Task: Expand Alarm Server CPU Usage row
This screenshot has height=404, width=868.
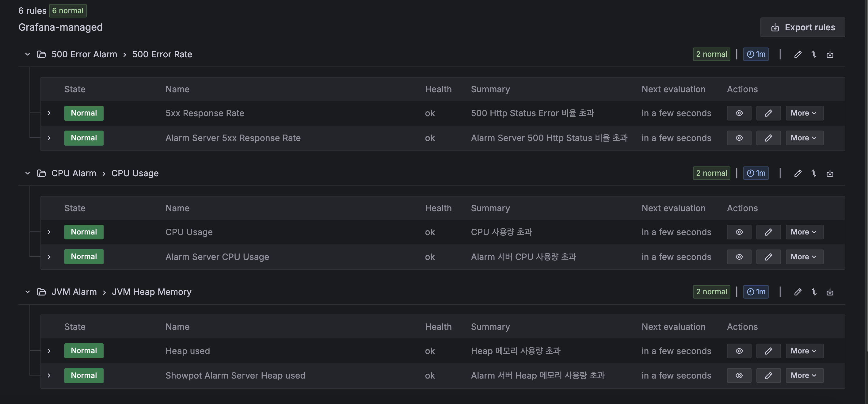Action: 49,257
